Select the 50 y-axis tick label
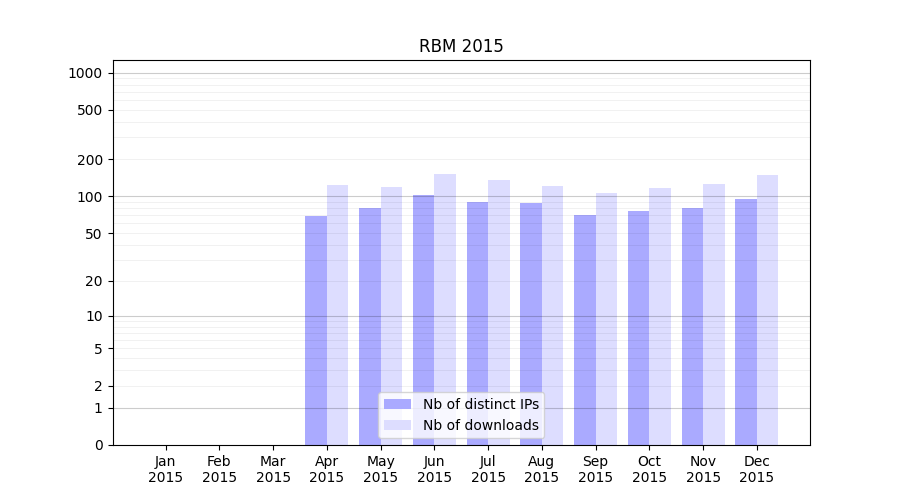This screenshot has width=900, height=500. pyautogui.click(x=94, y=234)
